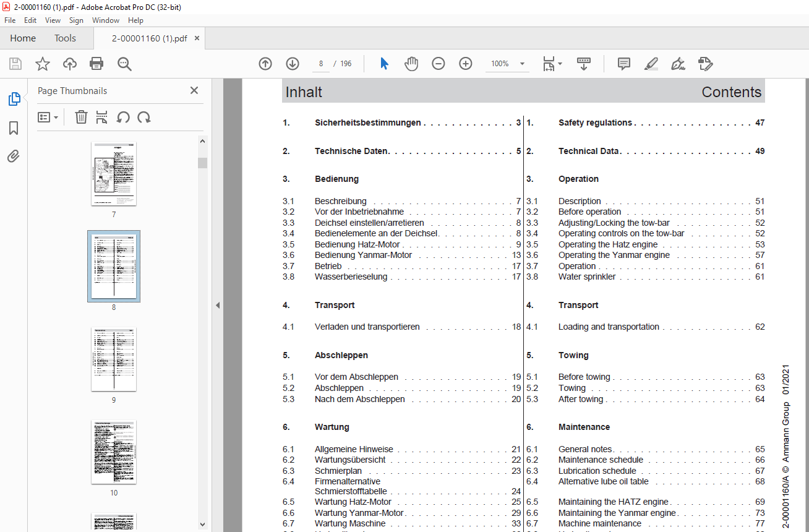Click 'Nach dem Abschleppen' entry
809x532 pixels.
360,399
